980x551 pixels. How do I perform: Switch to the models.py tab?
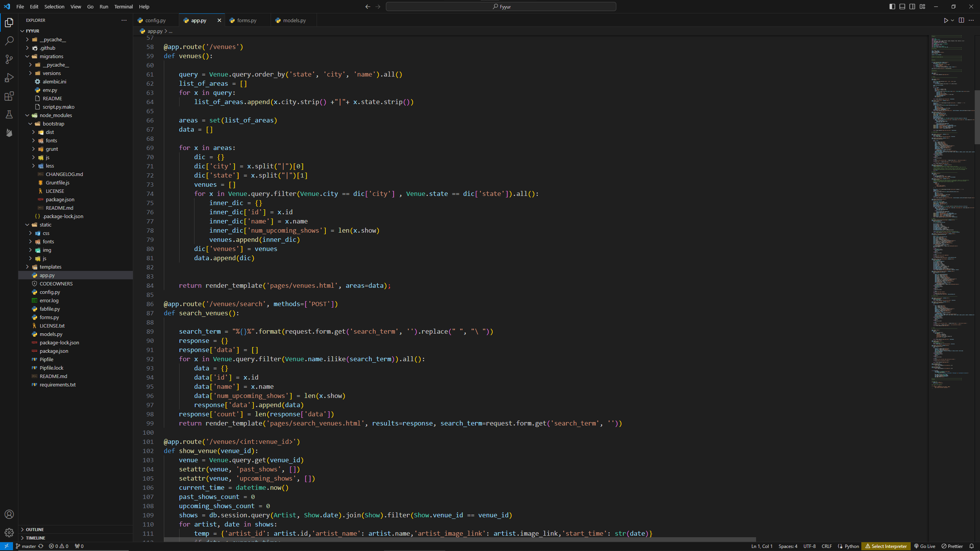(294, 20)
